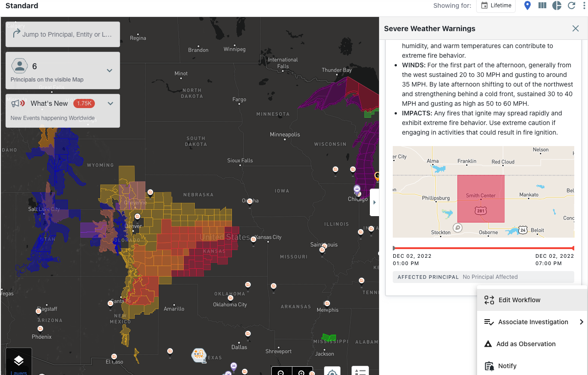This screenshot has height=375, width=588.
Task: Click the Standard page title
Action: point(22,6)
